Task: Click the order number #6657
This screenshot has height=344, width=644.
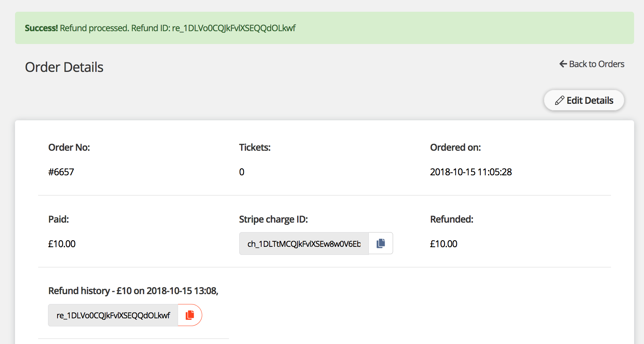Action: (x=61, y=172)
